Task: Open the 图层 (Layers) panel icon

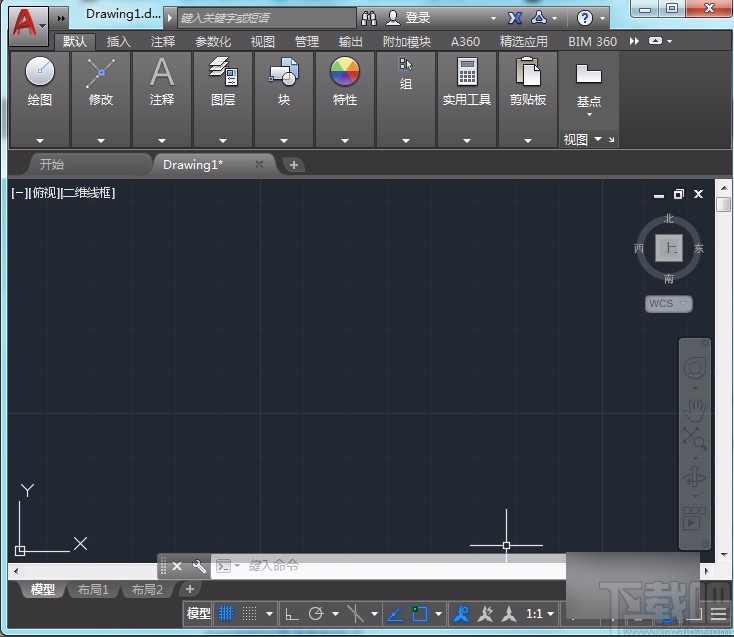Action: [x=222, y=72]
